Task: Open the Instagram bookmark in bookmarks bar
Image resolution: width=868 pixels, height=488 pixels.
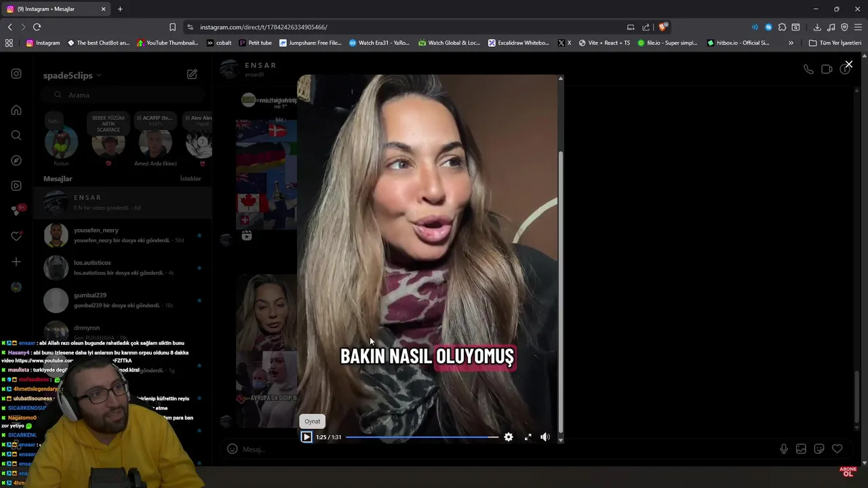Action: [43, 43]
